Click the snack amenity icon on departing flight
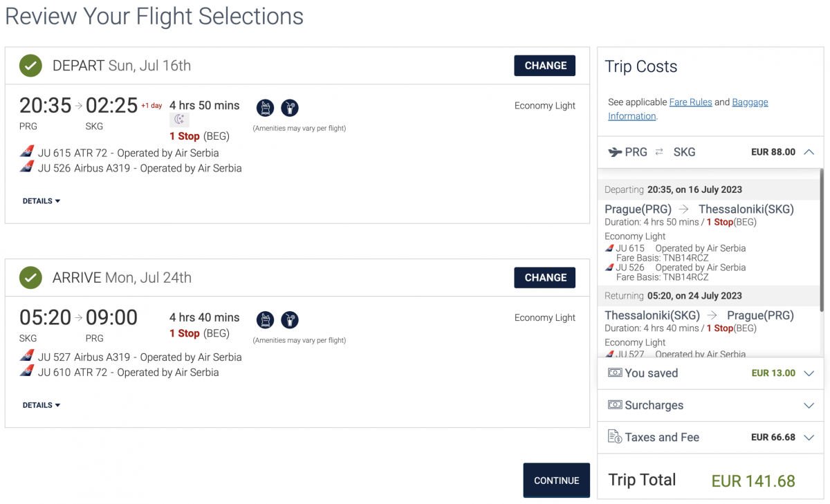 tap(266, 108)
